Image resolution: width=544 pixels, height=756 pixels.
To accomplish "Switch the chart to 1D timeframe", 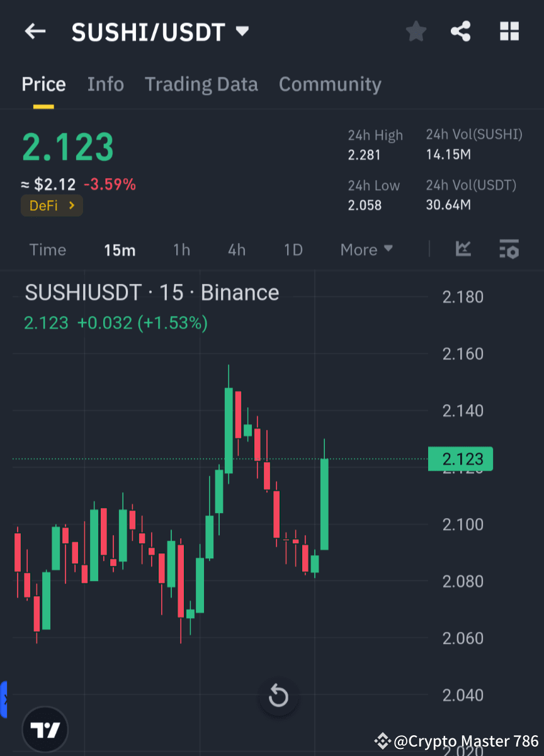I will [293, 249].
